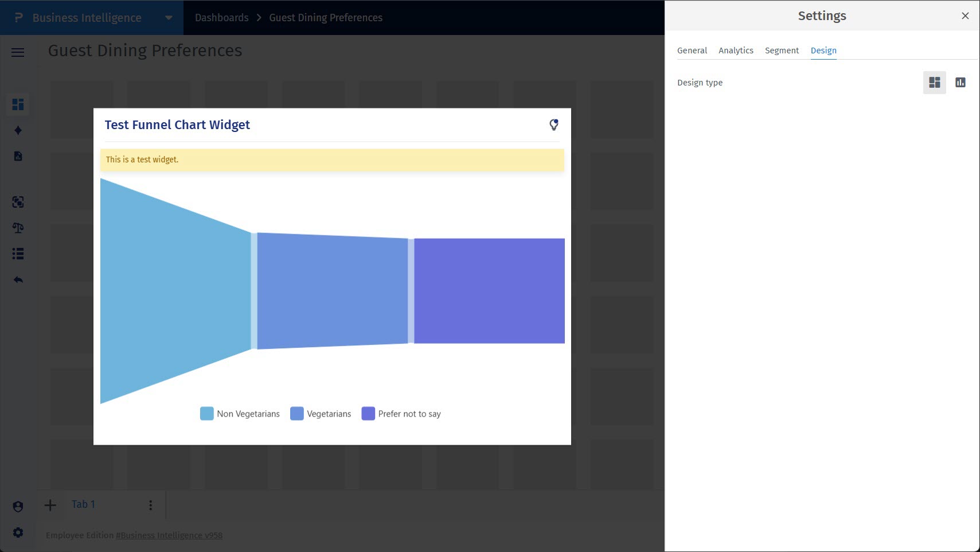The image size is (980, 552).
Task: Click the lightbulb icon on the widget header
Action: click(553, 124)
